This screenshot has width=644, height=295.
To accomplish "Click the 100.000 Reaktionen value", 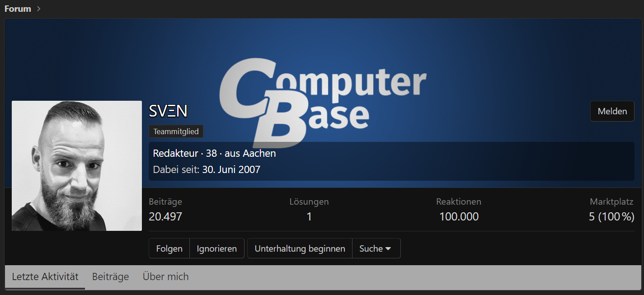I will point(459,216).
